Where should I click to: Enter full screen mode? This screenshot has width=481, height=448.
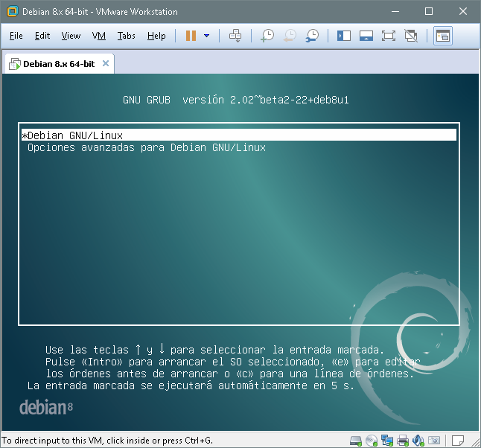click(x=388, y=36)
